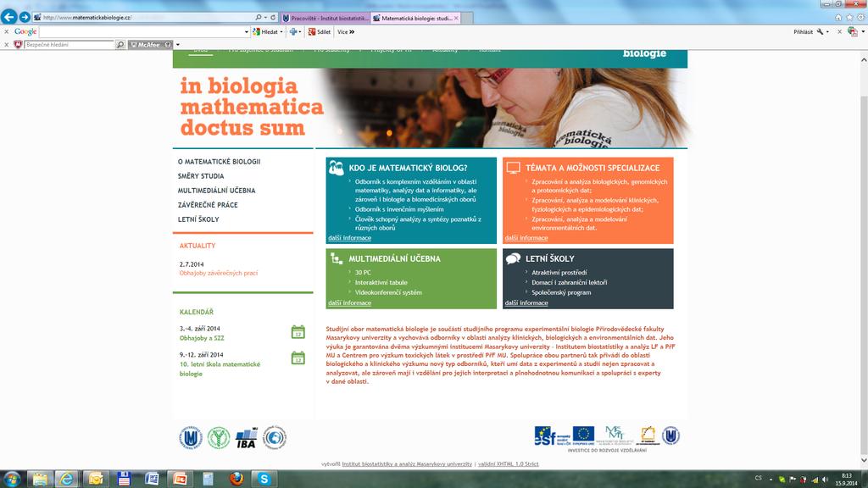Click the IBA logo in the footer
Screen dimensions: 868x488
[x=247, y=438]
